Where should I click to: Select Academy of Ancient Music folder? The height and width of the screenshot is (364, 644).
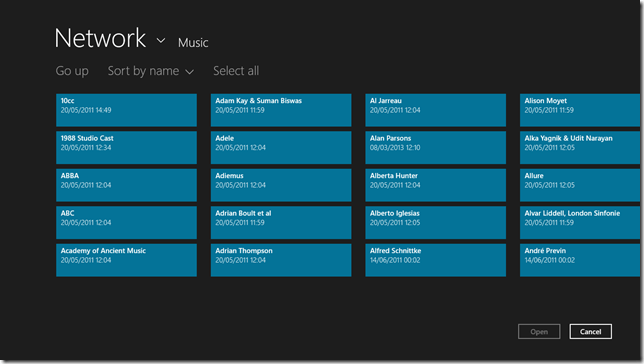click(x=126, y=260)
